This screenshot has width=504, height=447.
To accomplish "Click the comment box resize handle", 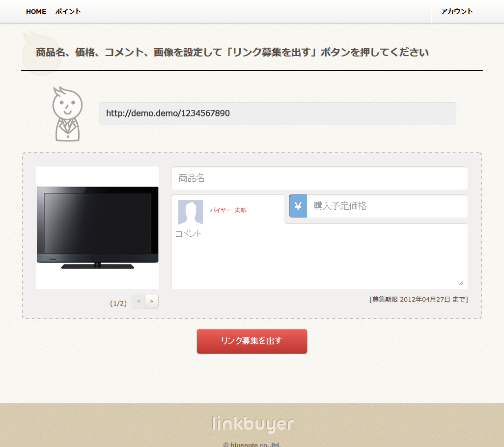I will point(461,283).
